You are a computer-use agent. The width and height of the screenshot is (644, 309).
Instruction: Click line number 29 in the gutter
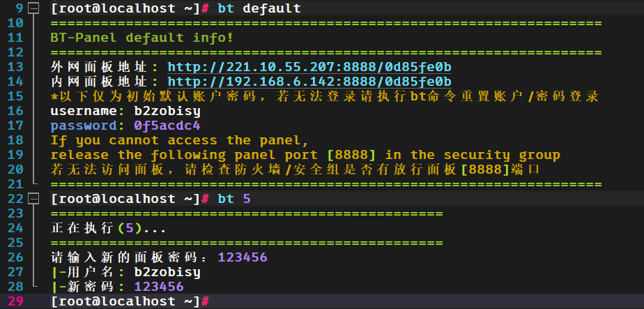point(15,301)
